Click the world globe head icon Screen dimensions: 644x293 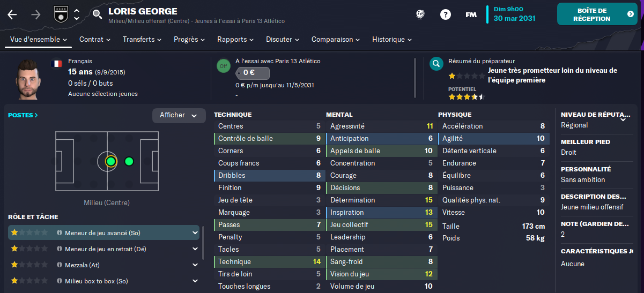421,14
